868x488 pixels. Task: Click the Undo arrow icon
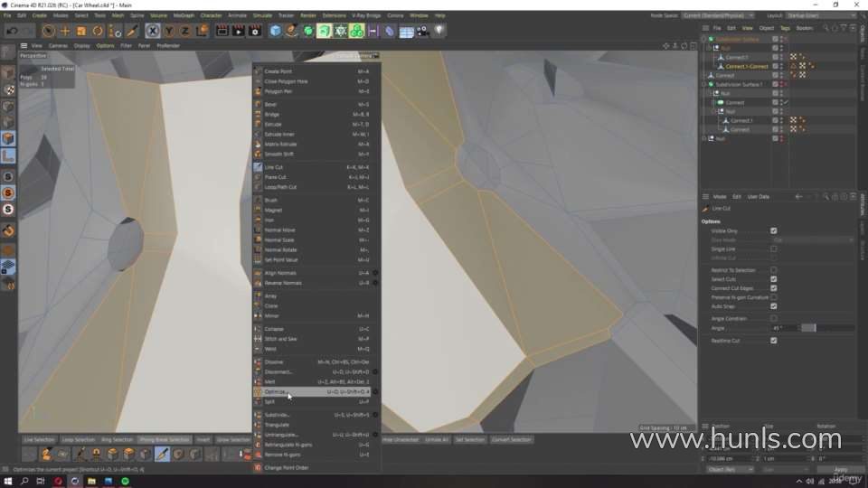(10, 31)
